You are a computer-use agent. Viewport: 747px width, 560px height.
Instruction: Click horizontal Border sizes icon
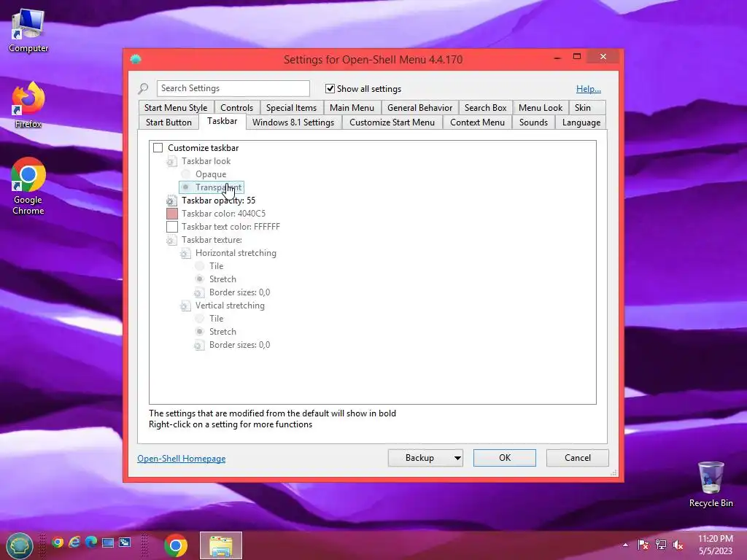(199, 293)
